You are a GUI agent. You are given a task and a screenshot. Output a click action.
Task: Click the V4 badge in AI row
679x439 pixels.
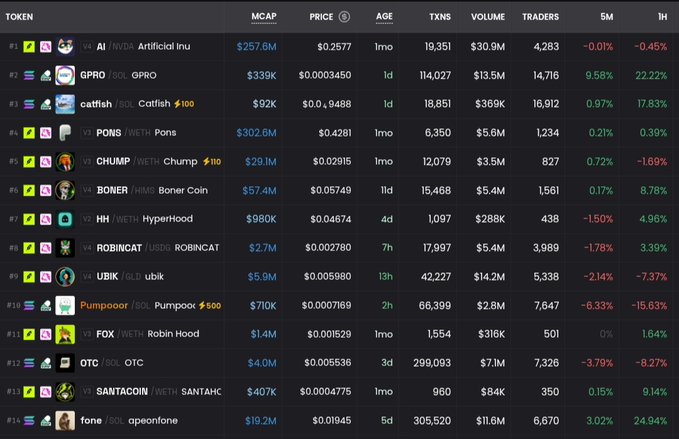(87, 46)
